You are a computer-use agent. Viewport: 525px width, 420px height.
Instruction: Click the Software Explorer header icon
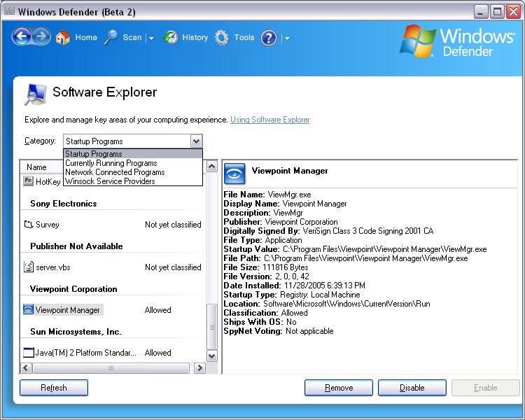click(36, 94)
